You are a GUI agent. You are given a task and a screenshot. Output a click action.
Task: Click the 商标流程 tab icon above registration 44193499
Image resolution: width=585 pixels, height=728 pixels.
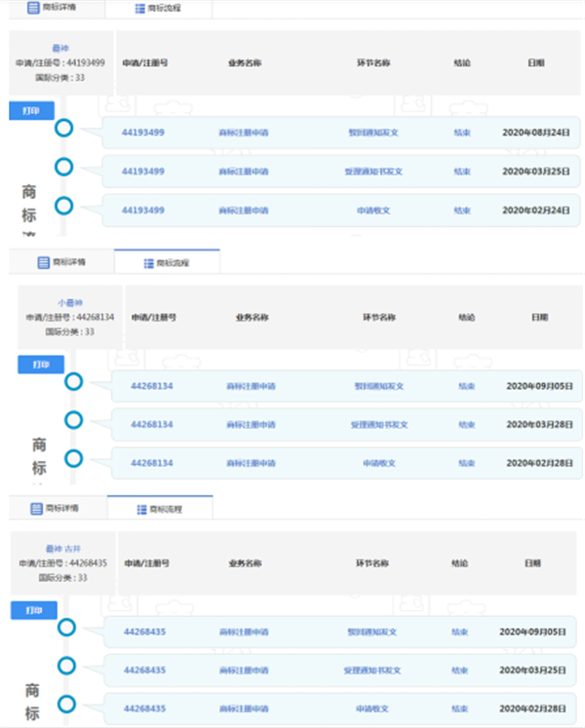click(x=139, y=9)
